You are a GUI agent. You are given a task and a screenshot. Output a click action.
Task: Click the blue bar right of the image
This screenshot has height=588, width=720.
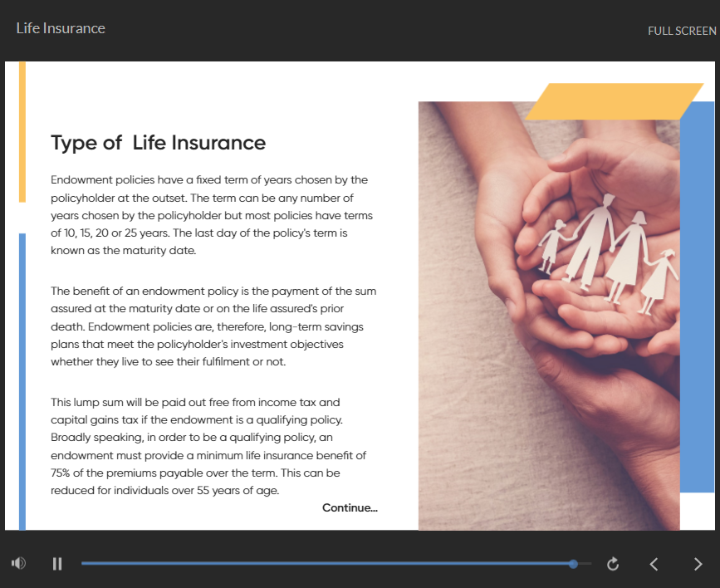pyautogui.click(x=697, y=299)
